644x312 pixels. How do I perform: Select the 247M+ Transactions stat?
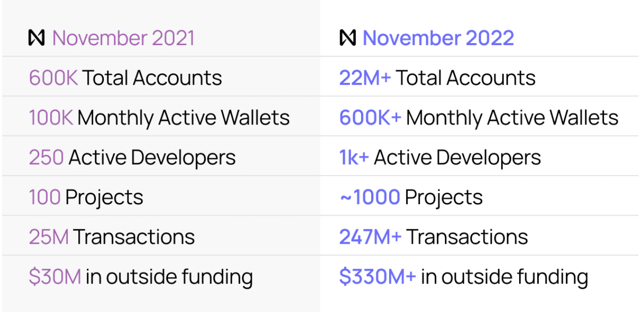point(433,237)
